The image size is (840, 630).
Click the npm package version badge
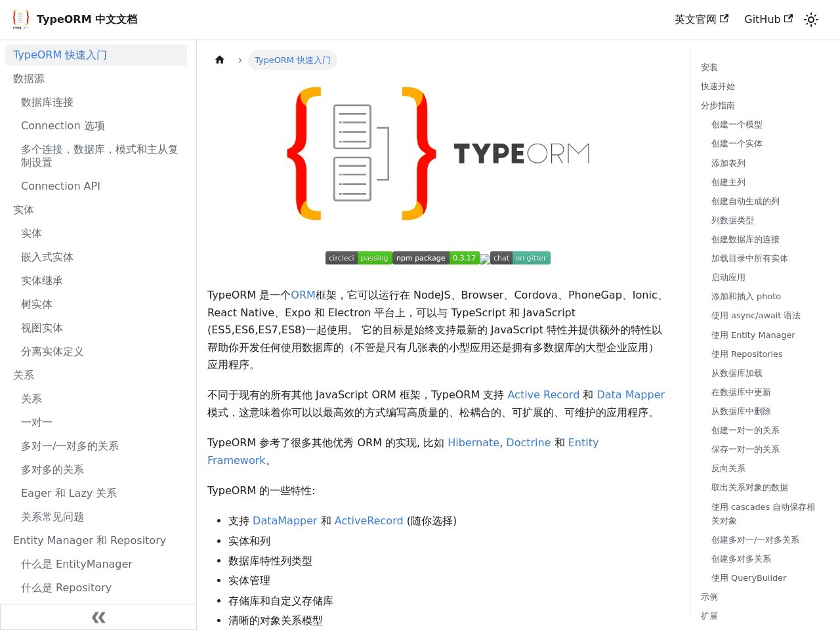pyautogui.click(x=436, y=258)
